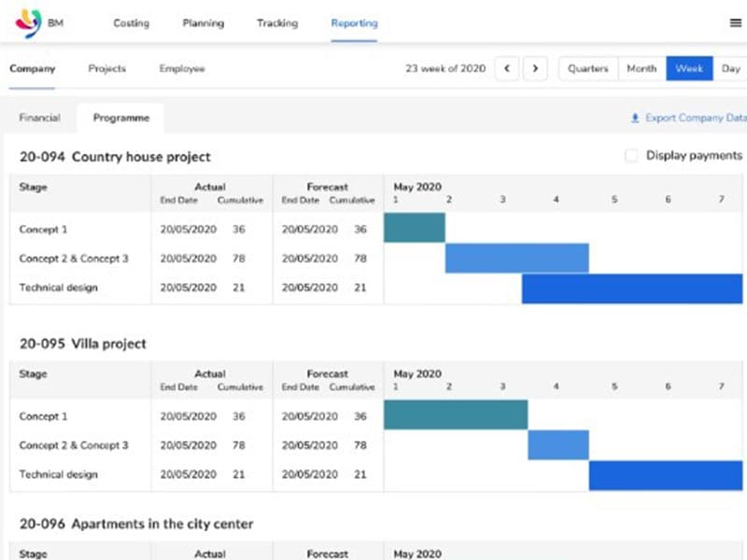Select the Employee tab
Viewport: 747px width, 560px height.
pyautogui.click(x=182, y=69)
